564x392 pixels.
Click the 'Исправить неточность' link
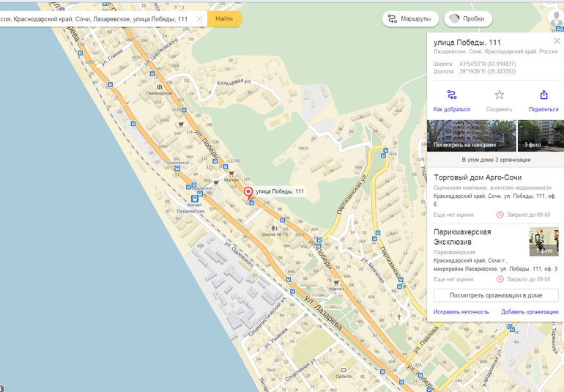click(461, 312)
